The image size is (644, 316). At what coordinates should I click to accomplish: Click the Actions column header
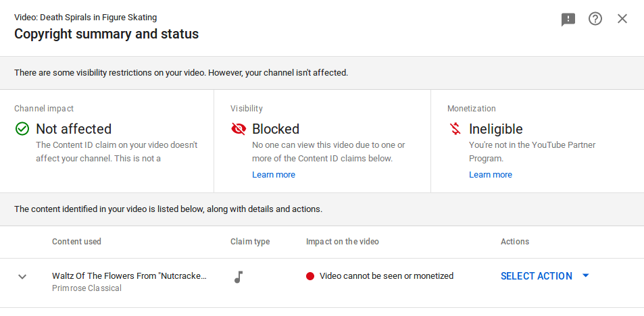point(515,242)
